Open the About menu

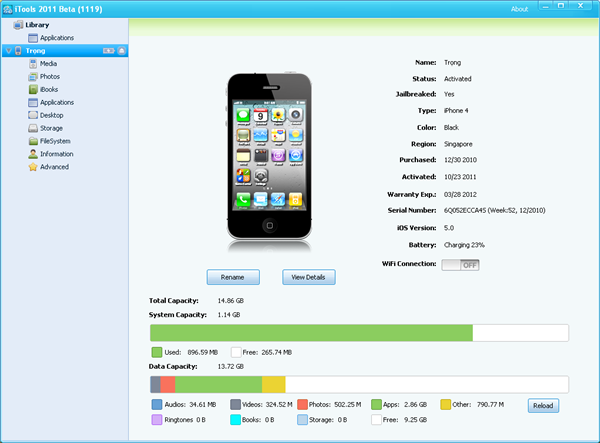pyautogui.click(x=519, y=8)
